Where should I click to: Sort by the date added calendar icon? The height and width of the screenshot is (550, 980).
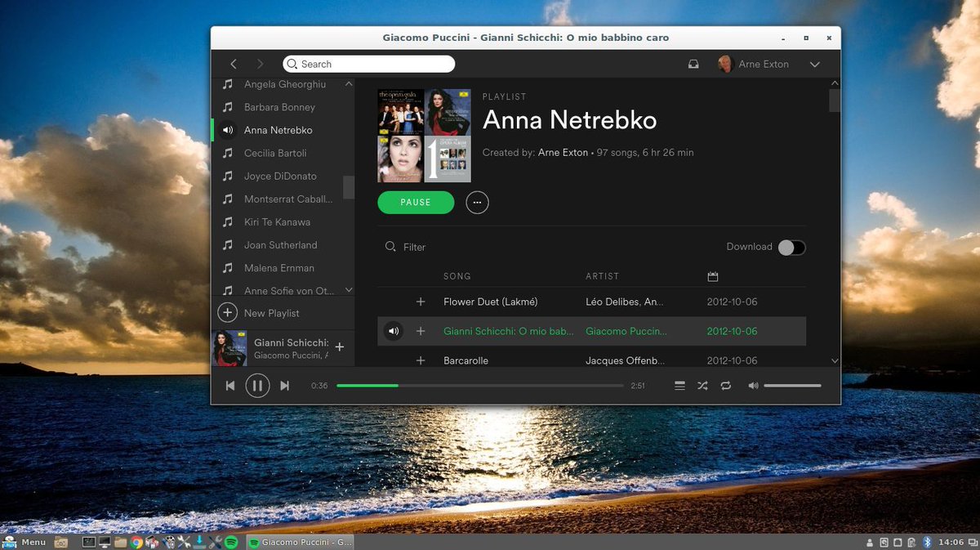[712, 276]
